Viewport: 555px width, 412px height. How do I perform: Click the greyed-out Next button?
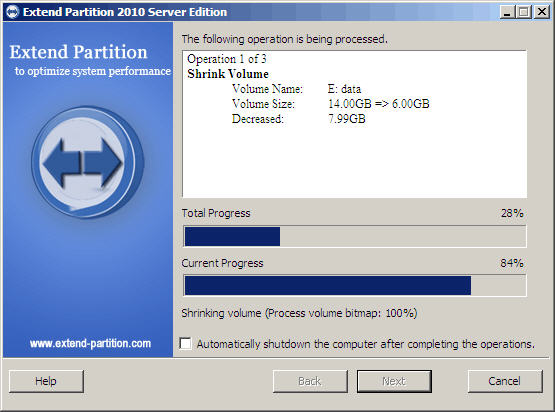(x=394, y=381)
